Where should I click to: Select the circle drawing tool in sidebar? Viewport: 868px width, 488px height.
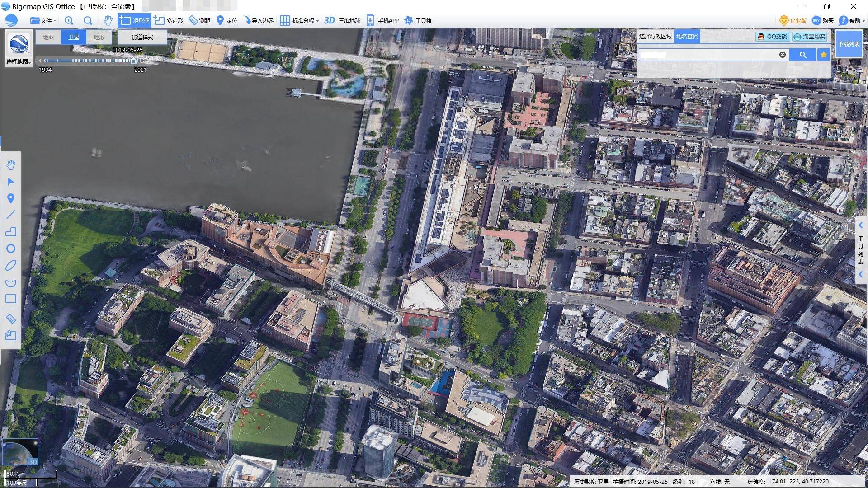click(11, 249)
